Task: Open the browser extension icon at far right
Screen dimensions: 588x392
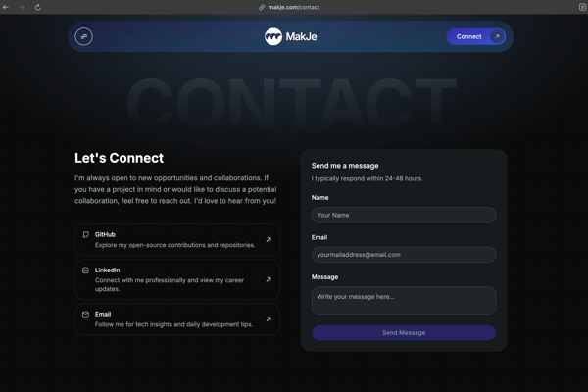Action: pyautogui.click(x=582, y=7)
